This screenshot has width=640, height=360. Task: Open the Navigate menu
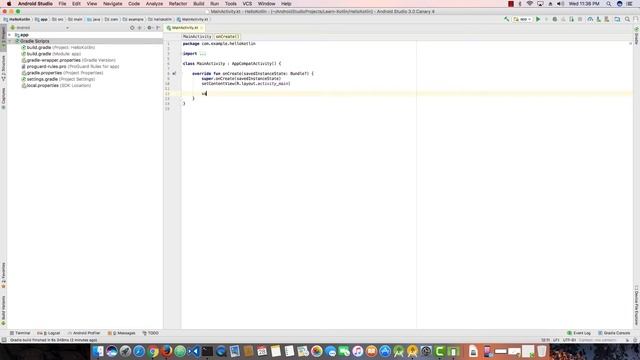(112, 4)
